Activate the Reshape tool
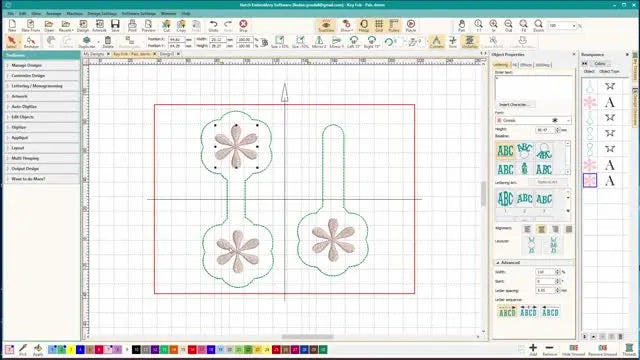Screen dimensions: 640x360 (31, 42)
